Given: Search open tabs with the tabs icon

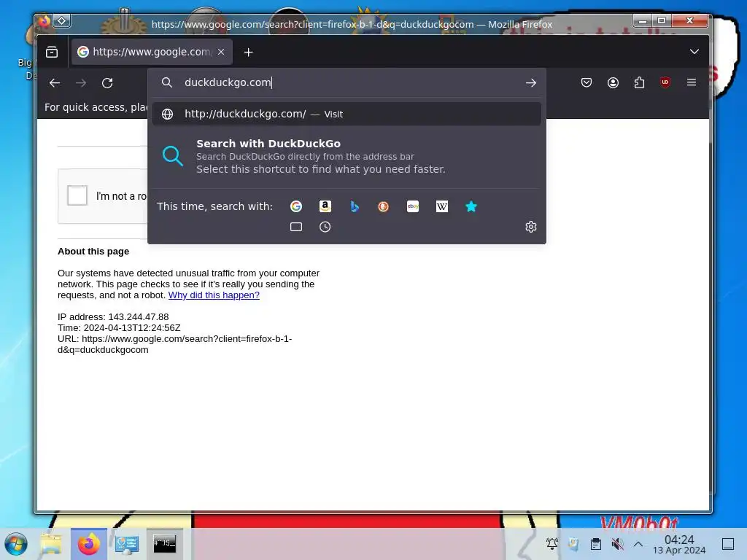Looking at the screenshot, I should click(x=296, y=227).
